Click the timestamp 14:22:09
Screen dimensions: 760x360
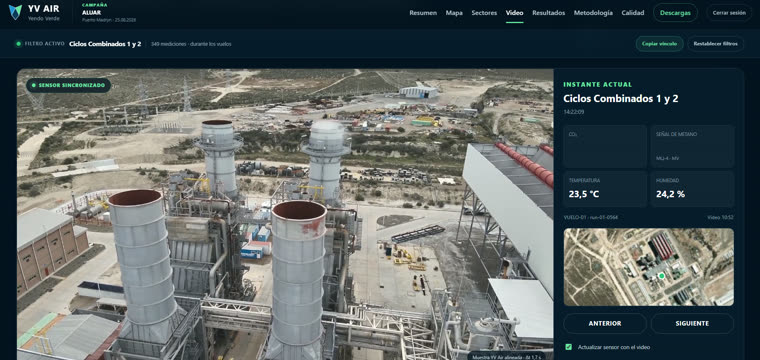tap(573, 112)
